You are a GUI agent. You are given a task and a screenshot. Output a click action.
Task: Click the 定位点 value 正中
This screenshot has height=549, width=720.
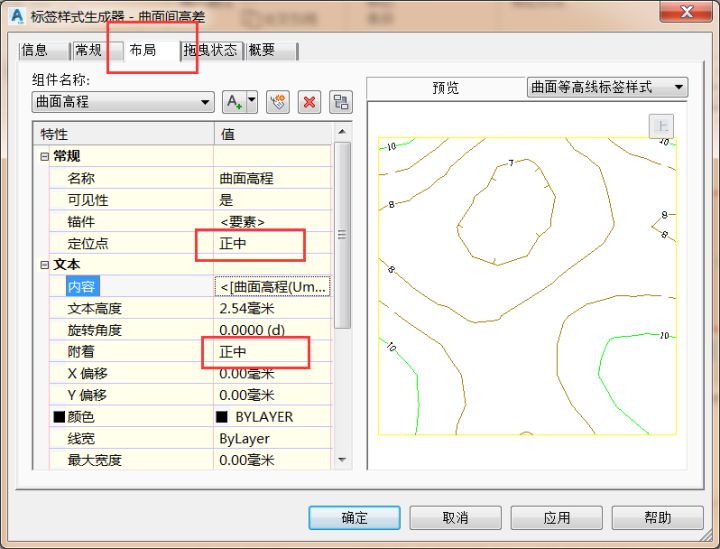[272, 243]
